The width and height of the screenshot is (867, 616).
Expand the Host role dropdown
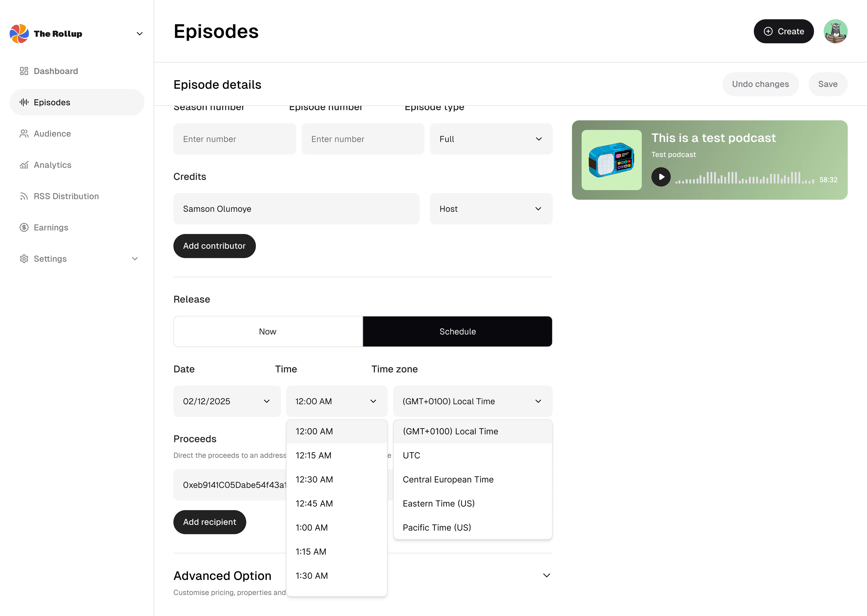pyautogui.click(x=491, y=209)
